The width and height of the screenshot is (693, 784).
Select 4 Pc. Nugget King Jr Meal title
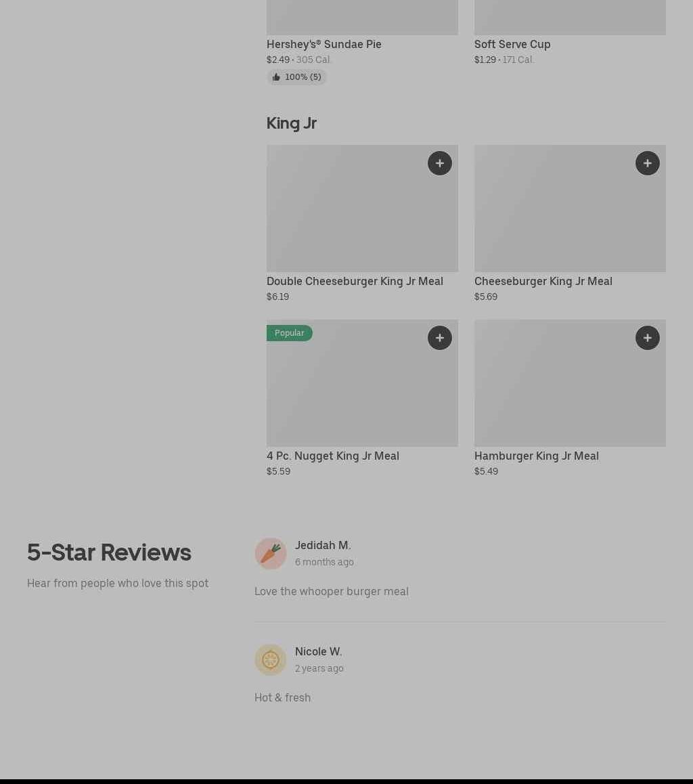tap(333, 456)
